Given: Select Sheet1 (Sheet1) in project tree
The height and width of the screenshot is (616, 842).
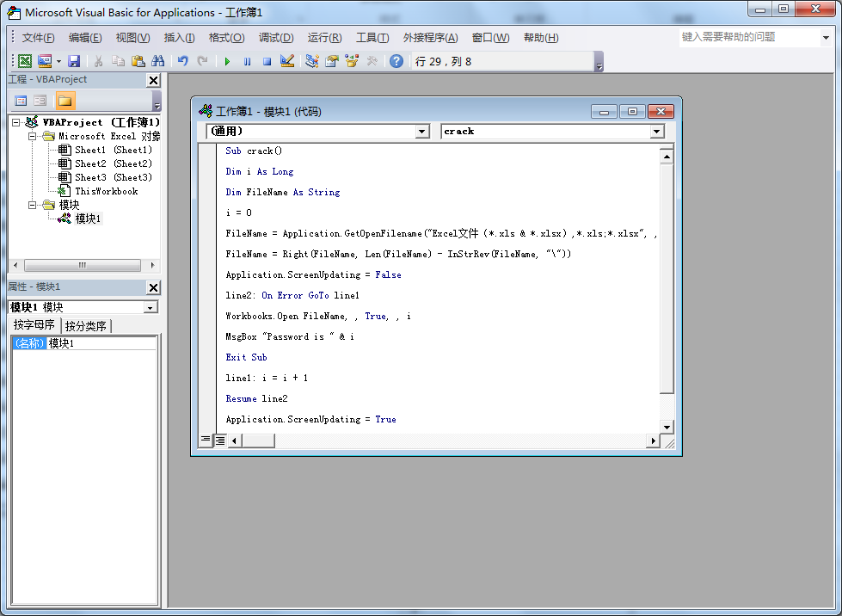Looking at the screenshot, I should point(105,150).
